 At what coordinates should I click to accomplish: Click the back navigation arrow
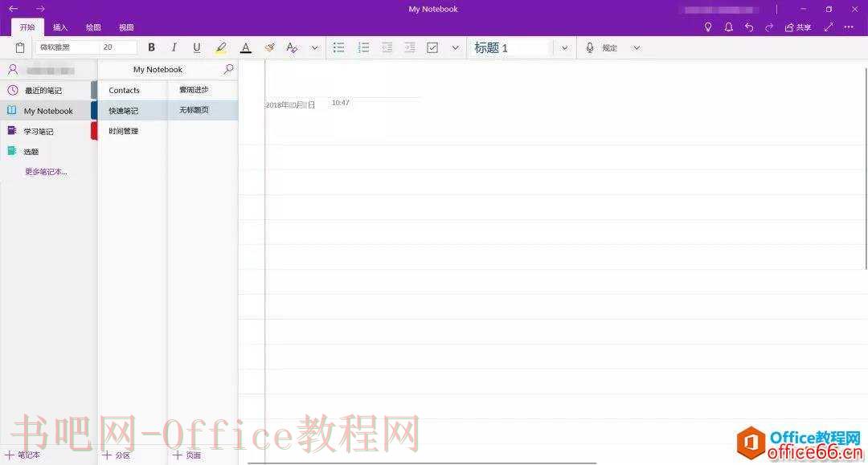click(14, 9)
